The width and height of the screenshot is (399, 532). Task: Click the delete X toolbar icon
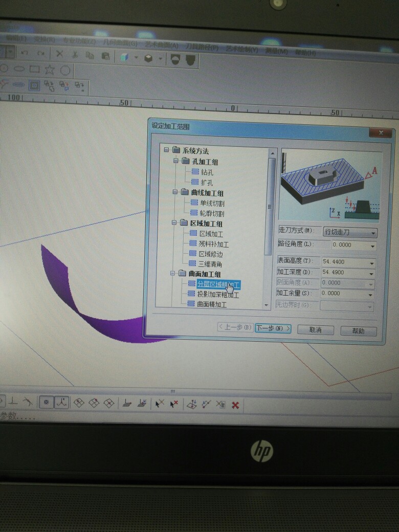(x=60, y=54)
